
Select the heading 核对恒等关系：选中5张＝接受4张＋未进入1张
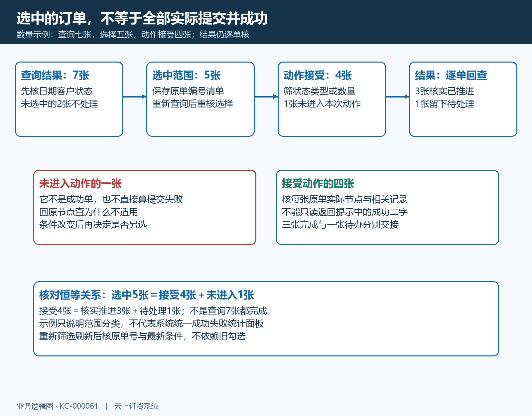point(147,295)
